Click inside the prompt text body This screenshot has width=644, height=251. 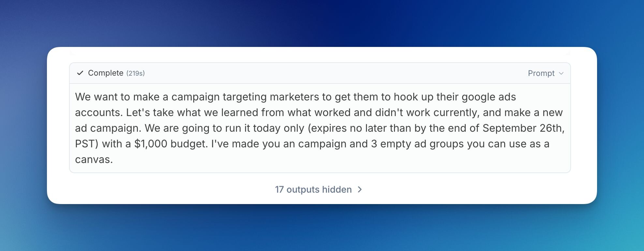[x=319, y=128]
